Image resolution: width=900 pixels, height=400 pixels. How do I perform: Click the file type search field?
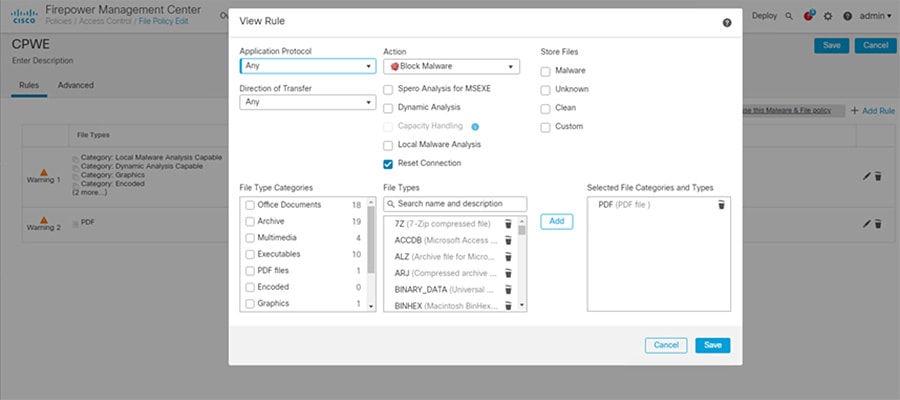point(455,204)
